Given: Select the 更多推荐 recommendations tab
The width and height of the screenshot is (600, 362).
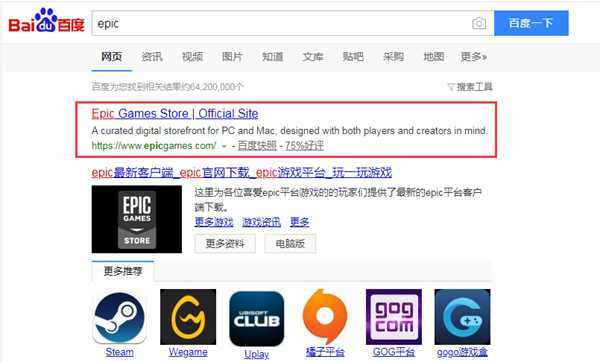Looking at the screenshot, I should [123, 271].
